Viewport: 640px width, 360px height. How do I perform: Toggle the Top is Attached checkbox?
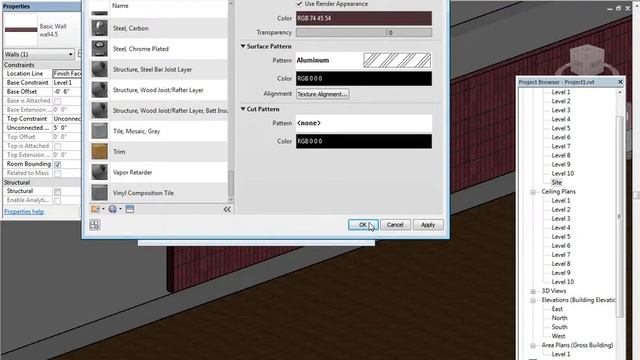tap(58, 146)
